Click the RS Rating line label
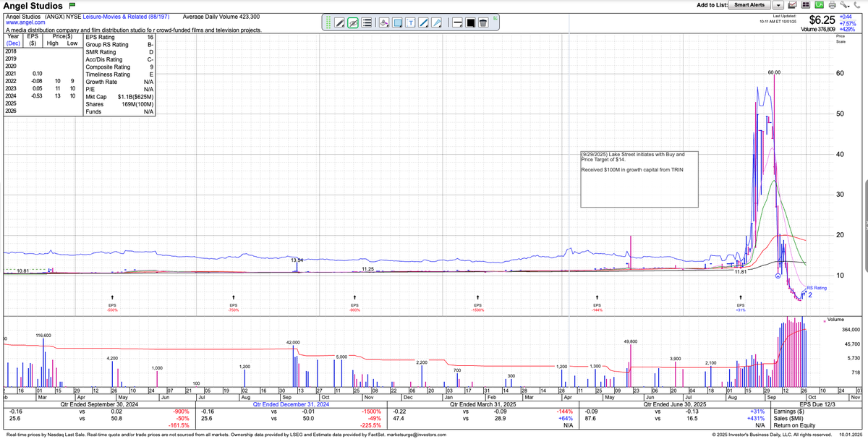The height and width of the screenshot is (439, 868). pyautogui.click(x=816, y=288)
